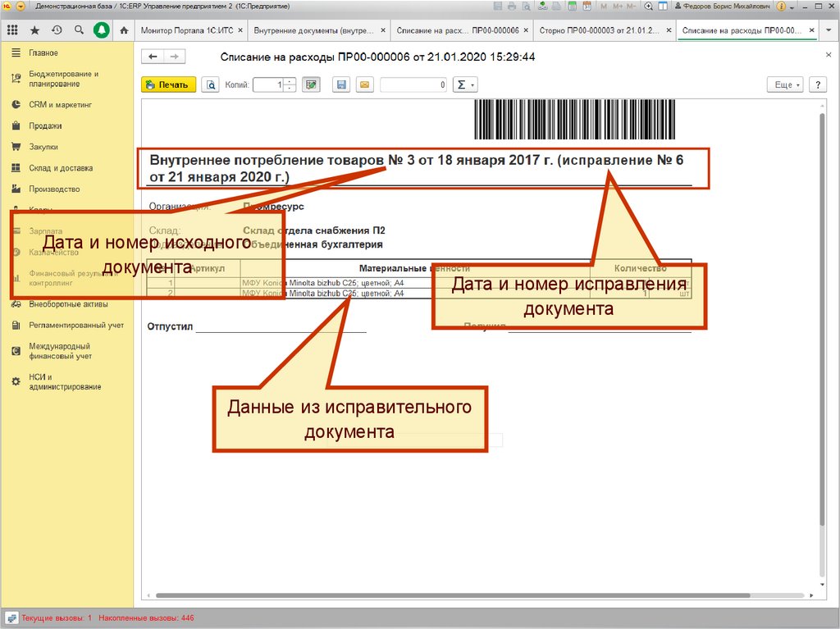Open the history icon in the top panel
This screenshot has width=840, height=629.
[57, 30]
